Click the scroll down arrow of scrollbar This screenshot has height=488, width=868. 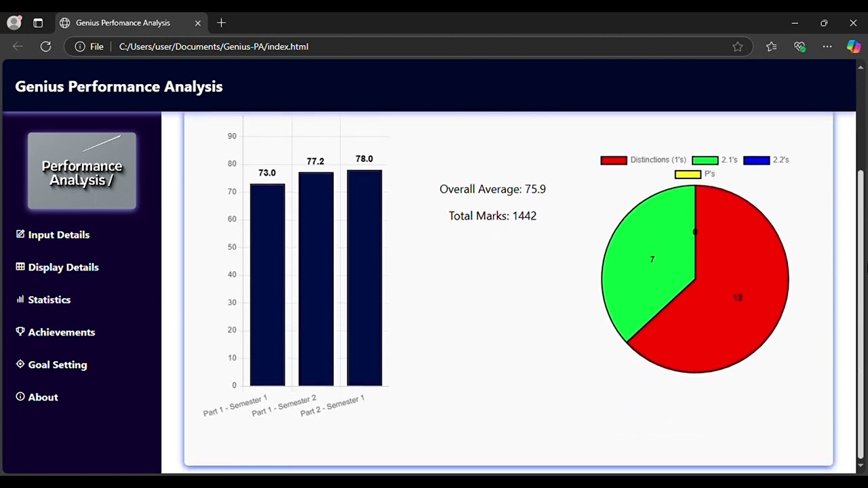click(x=861, y=466)
